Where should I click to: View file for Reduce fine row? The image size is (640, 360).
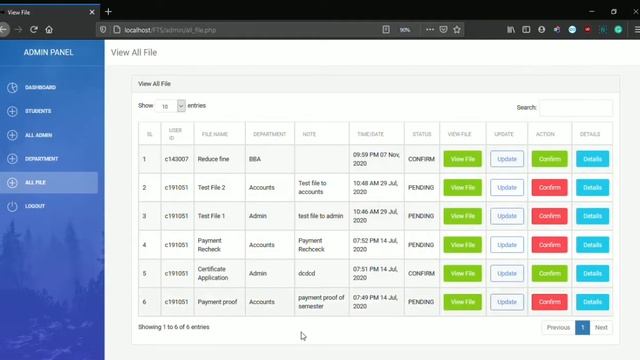click(x=462, y=159)
